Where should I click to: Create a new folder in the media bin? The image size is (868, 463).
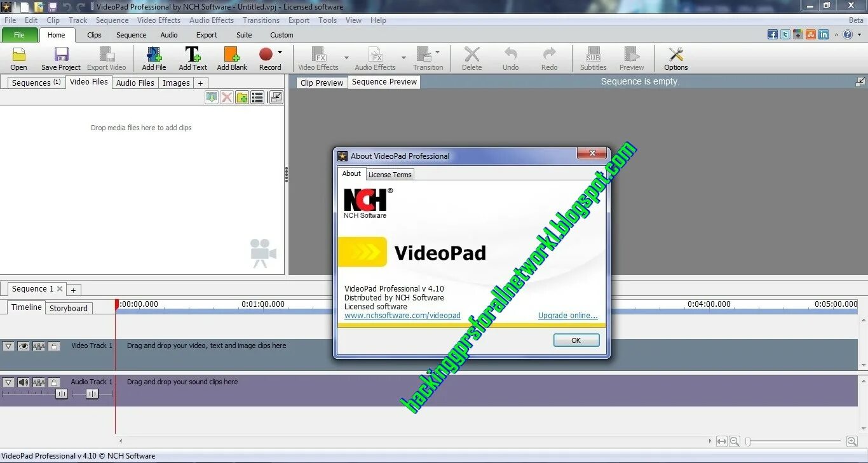[242, 97]
